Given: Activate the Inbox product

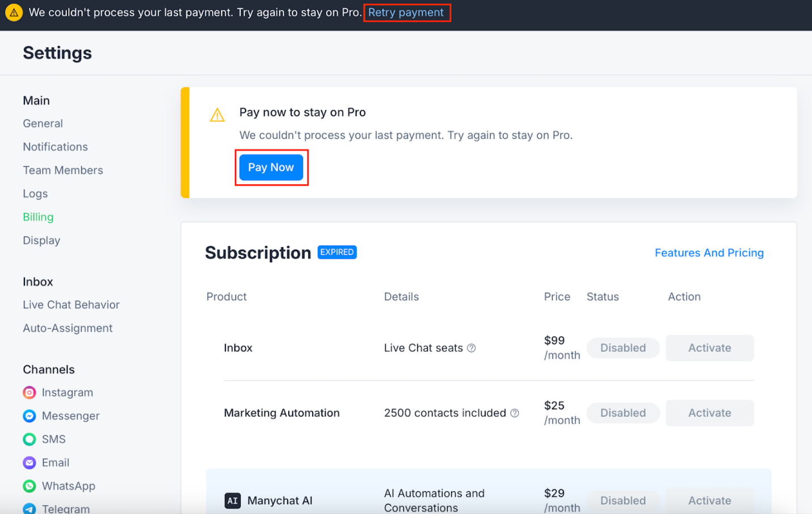Looking at the screenshot, I should pos(709,348).
